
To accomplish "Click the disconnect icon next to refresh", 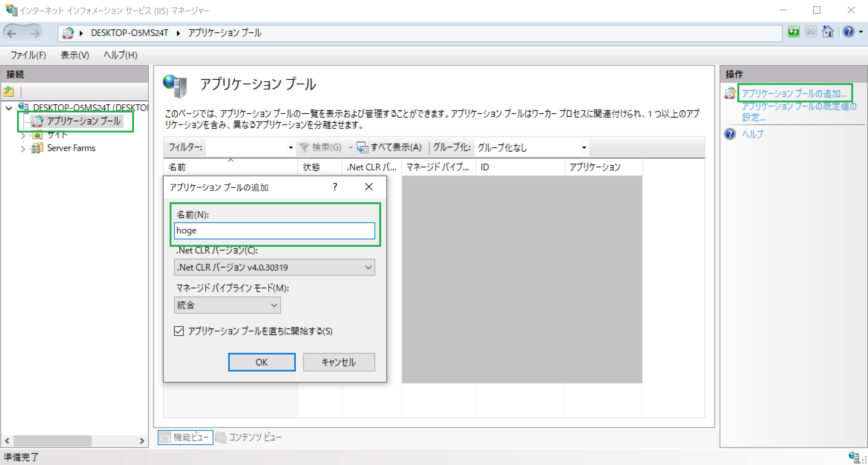I will click(810, 32).
